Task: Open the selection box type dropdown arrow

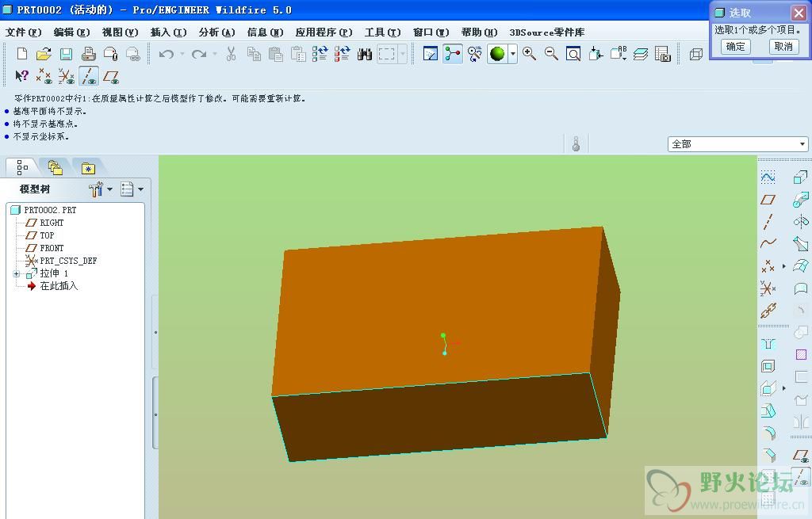Action: pos(402,54)
